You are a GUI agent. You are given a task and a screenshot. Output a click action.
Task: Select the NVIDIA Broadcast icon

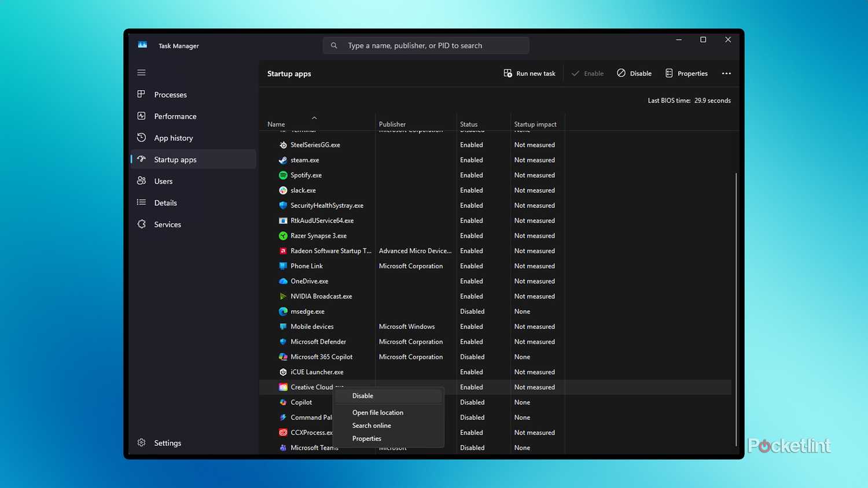tap(283, 296)
